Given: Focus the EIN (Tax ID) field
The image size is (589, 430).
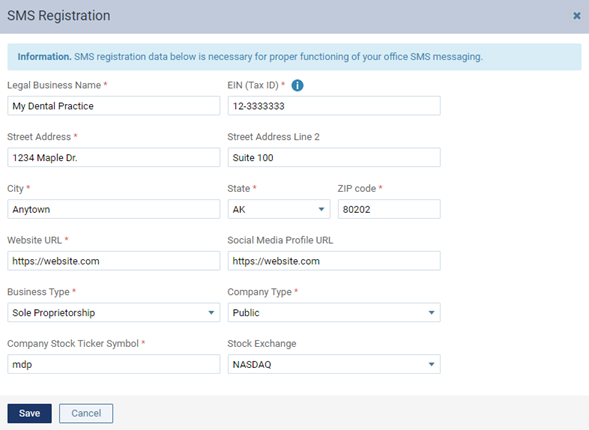Looking at the screenshot, I should [x=334, y=106].
